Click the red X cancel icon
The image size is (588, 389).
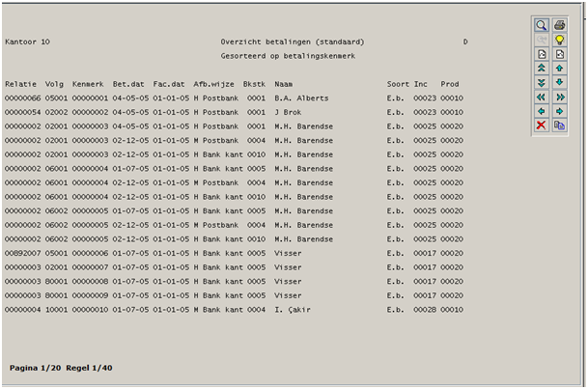(542, 125)
